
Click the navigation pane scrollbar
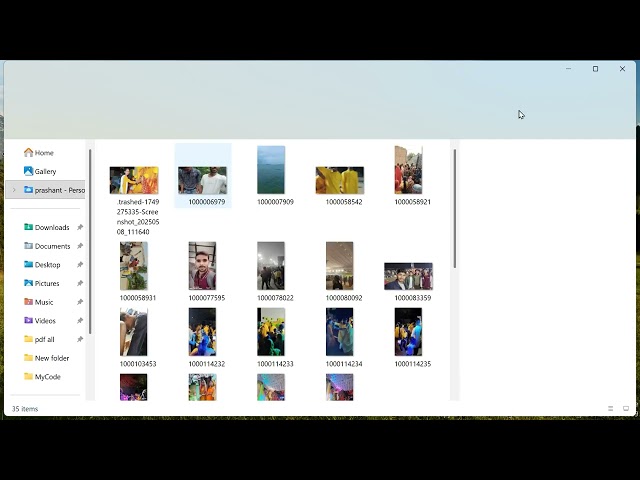tap(90, 241)
